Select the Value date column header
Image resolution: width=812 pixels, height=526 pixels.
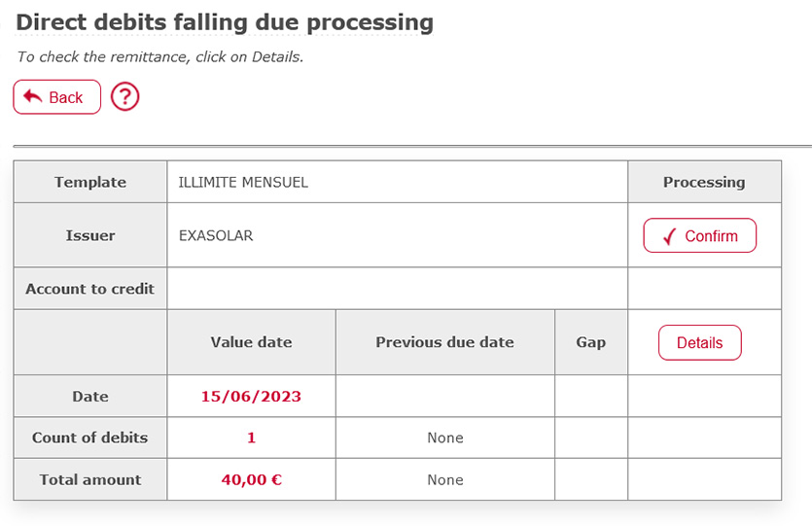pos(251,342)
